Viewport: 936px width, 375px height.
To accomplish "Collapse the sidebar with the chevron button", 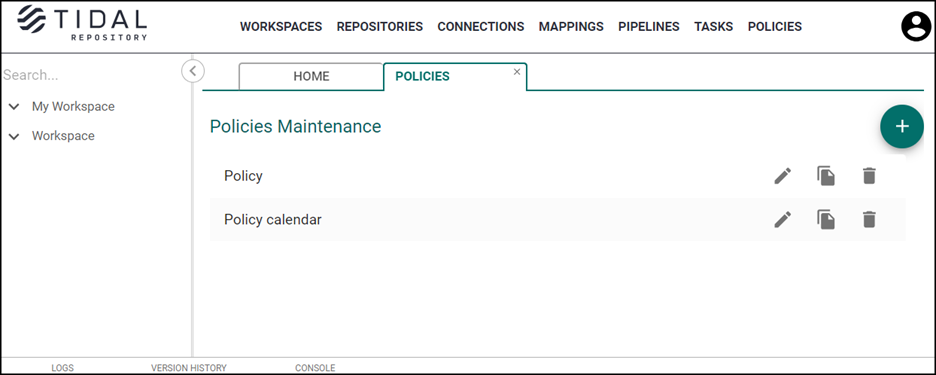I will click(193, 71).
